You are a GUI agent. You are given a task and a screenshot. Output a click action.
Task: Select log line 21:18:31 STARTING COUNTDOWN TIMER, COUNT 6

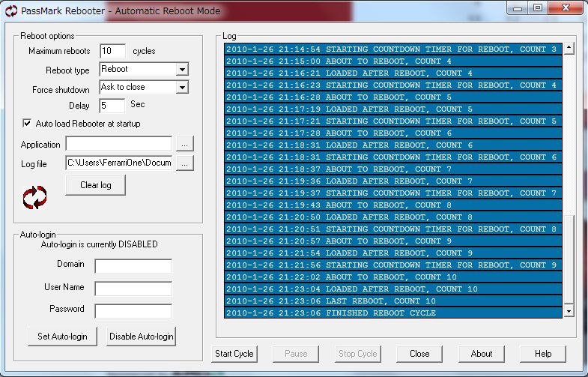[393, 157]
